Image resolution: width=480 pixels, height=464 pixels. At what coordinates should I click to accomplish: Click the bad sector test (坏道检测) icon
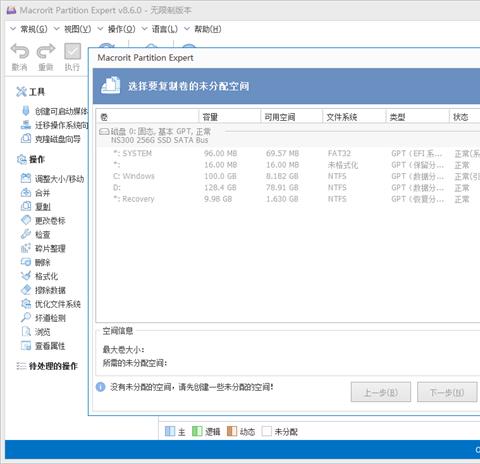(26, 317)
